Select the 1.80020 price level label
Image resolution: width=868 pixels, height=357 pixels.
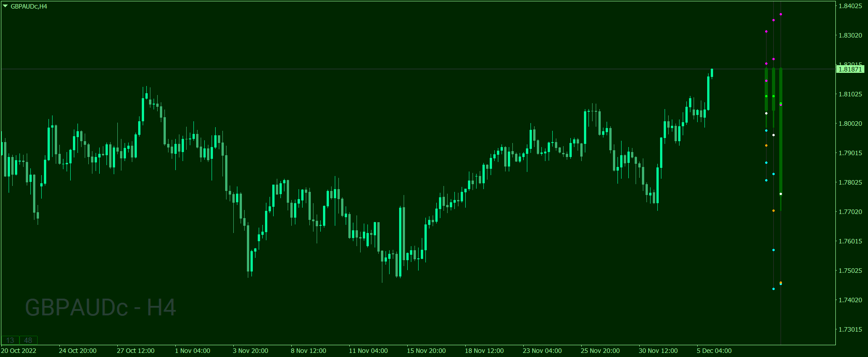(x=850, y=124)
